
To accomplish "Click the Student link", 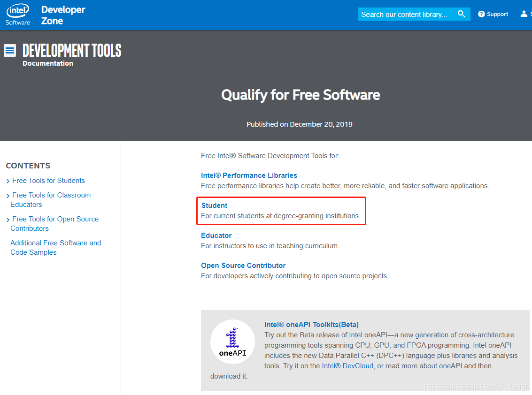I will click(215, 205).
